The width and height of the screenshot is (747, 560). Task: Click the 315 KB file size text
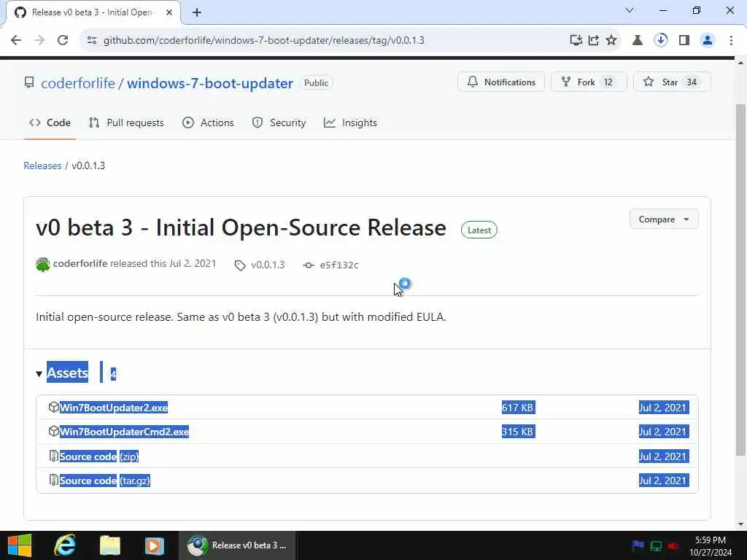click(519, 432)
